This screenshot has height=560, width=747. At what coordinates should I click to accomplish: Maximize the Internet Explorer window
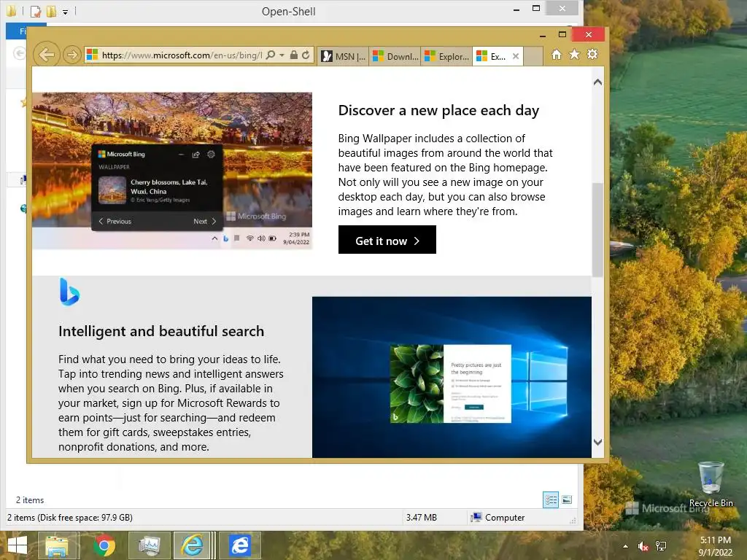coord(562,34)
